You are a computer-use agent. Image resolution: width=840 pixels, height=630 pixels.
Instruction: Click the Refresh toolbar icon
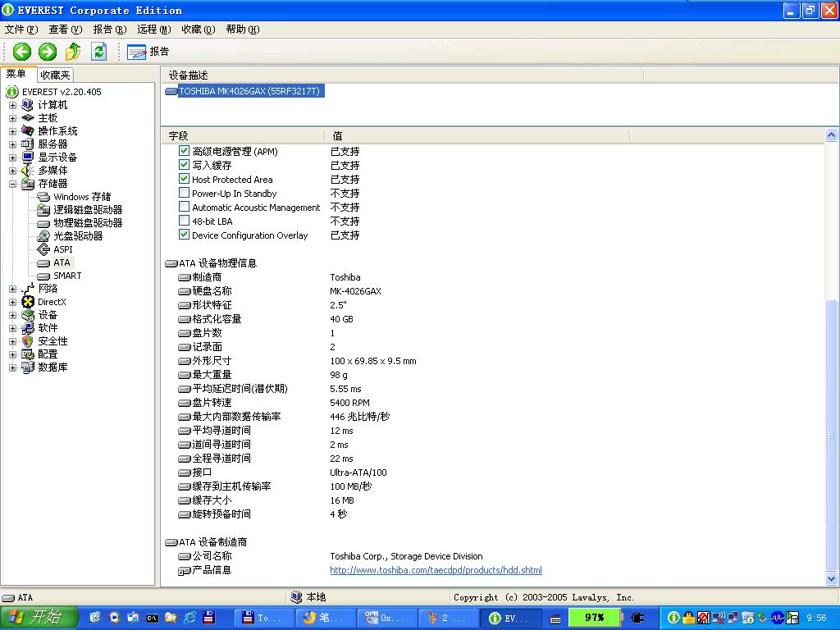point(98,52)
